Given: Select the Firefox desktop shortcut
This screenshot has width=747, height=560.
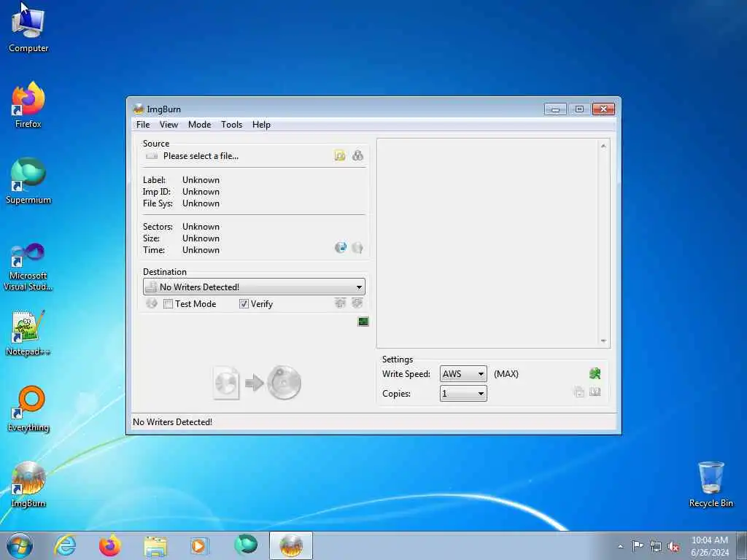Looking at the screenshot, I should tap(28, 105).
